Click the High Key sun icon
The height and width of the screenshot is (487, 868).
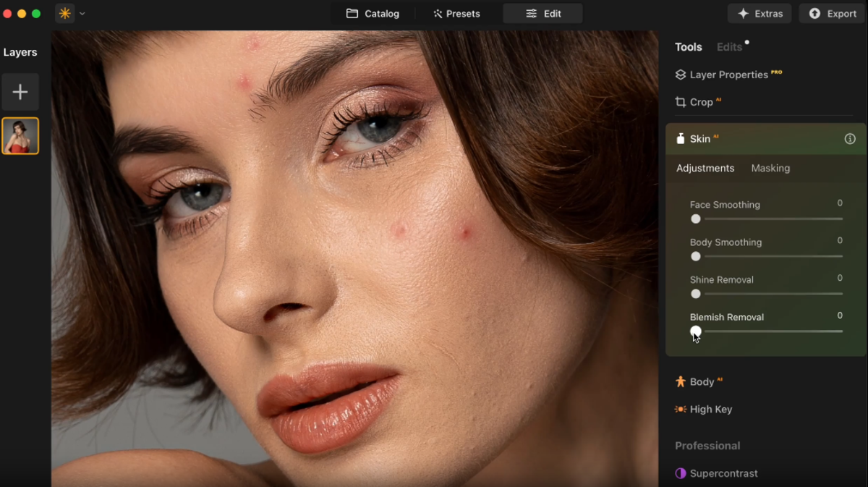(681, 410)
